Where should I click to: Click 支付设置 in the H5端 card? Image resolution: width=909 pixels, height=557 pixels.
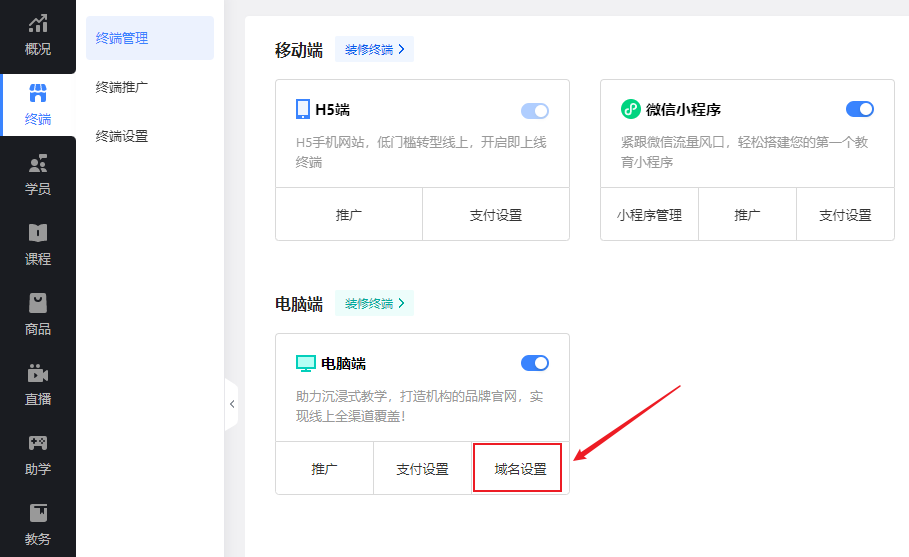(495, 215)
